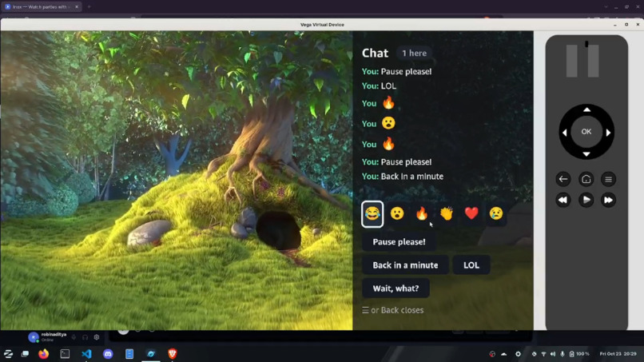Launch Brave browser from the taskbar
Viewport: 644px width, 362px height.
pyautogui.click(x=173, y=354)
